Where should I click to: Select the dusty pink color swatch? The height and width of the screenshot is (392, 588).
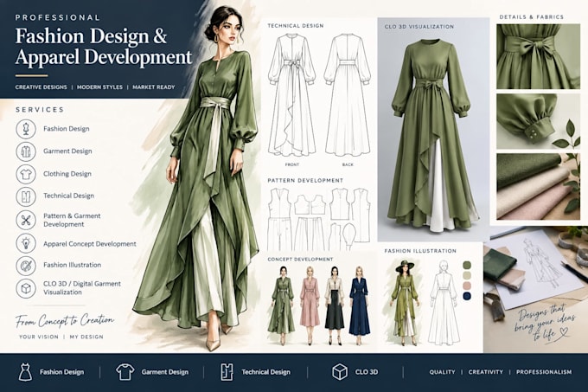467,286
